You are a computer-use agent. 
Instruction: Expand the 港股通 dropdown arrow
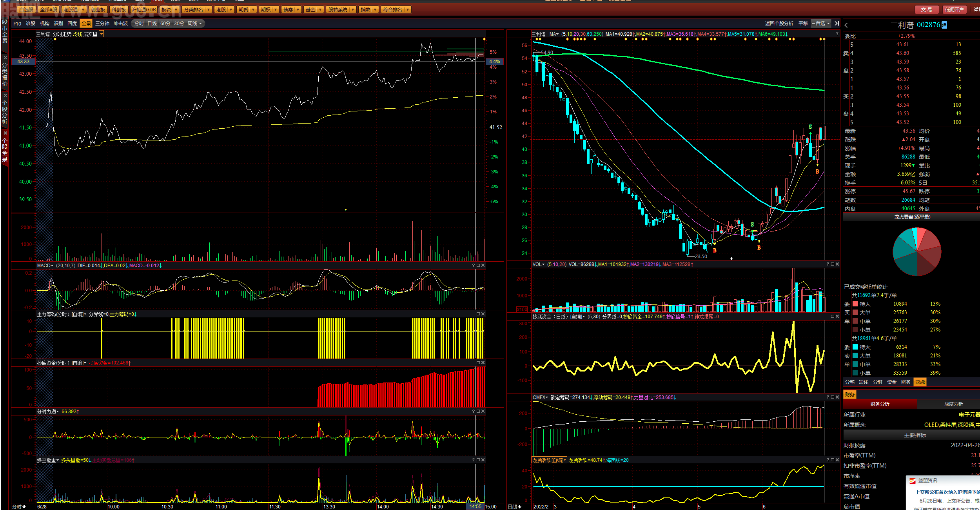83,10
